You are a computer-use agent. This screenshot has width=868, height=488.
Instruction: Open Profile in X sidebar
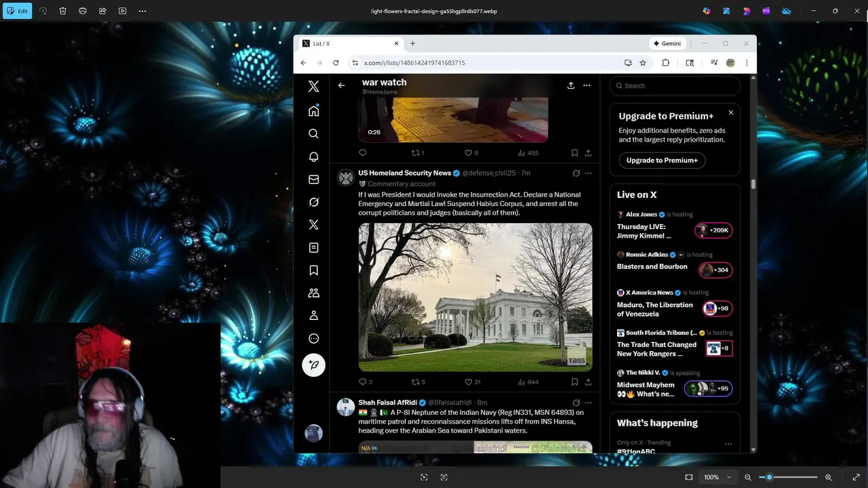[313, 316]
